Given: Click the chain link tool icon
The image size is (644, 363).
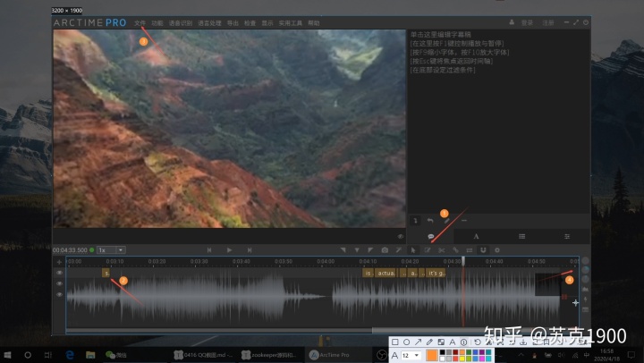Looking at the screenshot, I should [455, 250].
